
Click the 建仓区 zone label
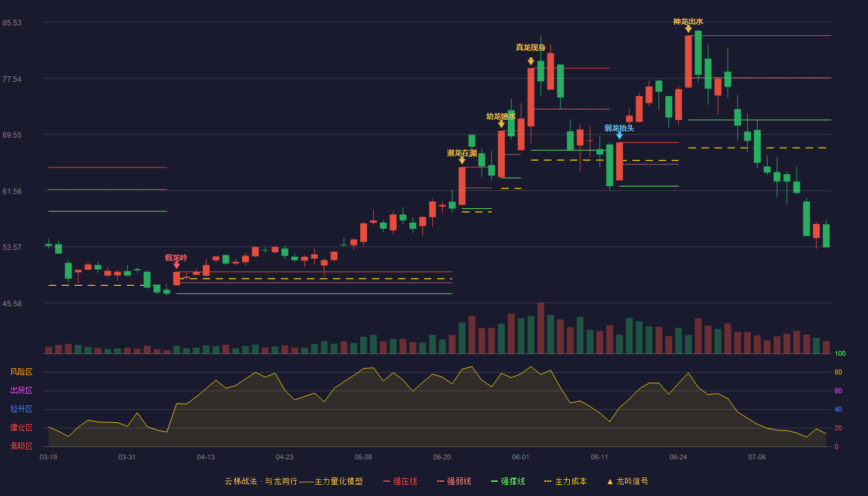[x=21, y=428]
